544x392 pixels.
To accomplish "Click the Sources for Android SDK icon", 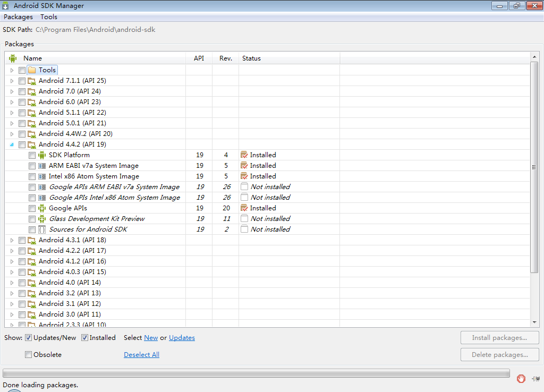I will 42,229.
